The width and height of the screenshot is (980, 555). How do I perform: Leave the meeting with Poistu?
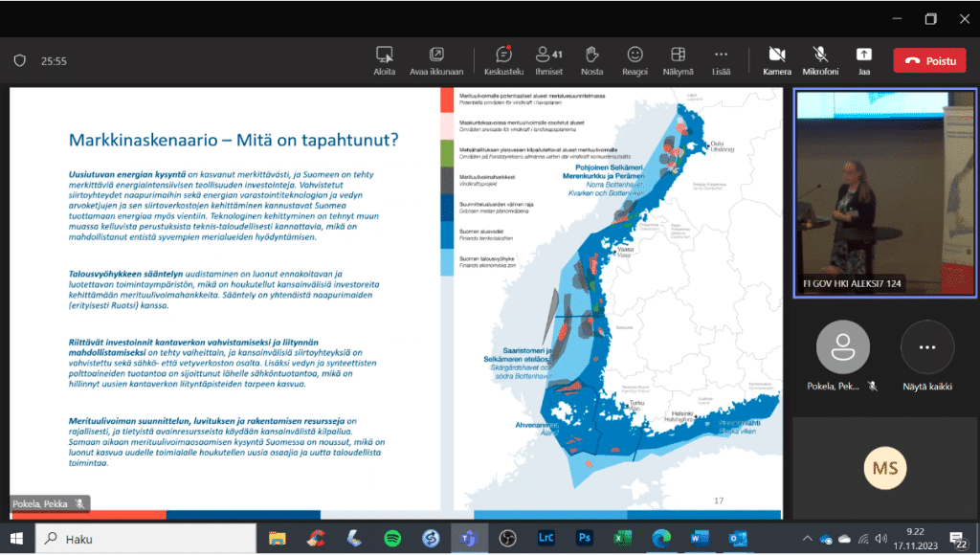929,60
